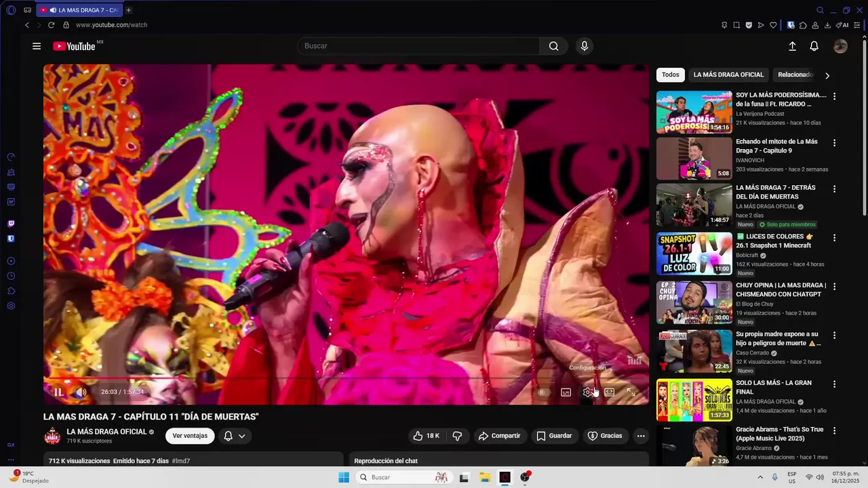The width and height of the screenshot is (868, 488).
Task: Mute the video volume
Action: pyautogui.click(x=81, y=392)
